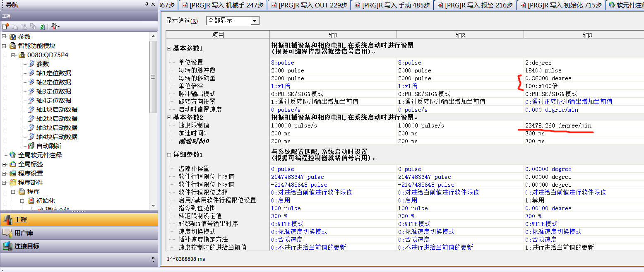
Task: Collapse the 基本参数1 section
Action: (169, 48)
